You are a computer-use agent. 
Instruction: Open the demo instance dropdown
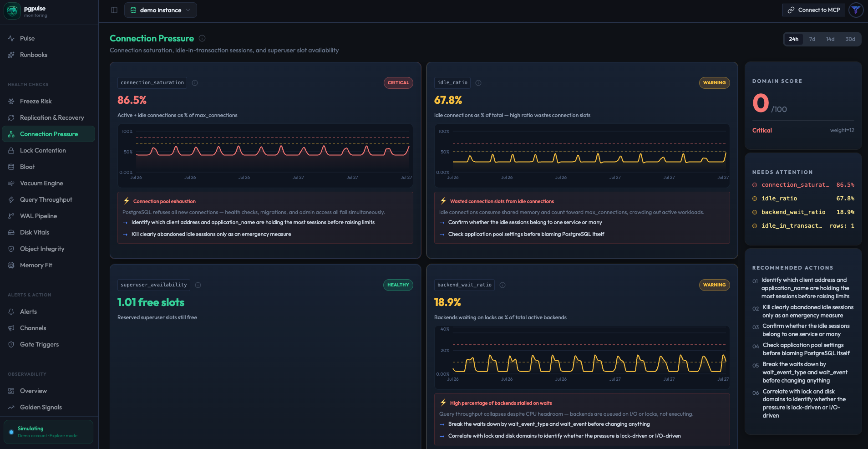click(x=161, y=10)
